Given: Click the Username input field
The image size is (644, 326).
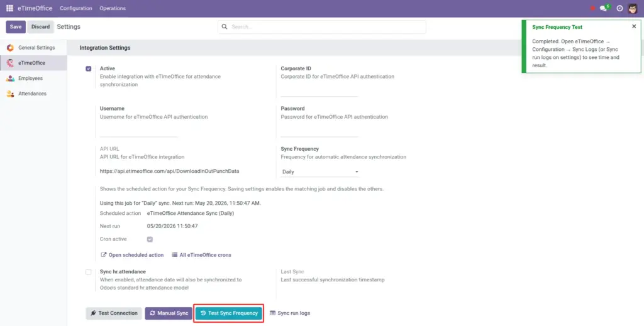Looking at the screenshot, I should coord(139,131).
